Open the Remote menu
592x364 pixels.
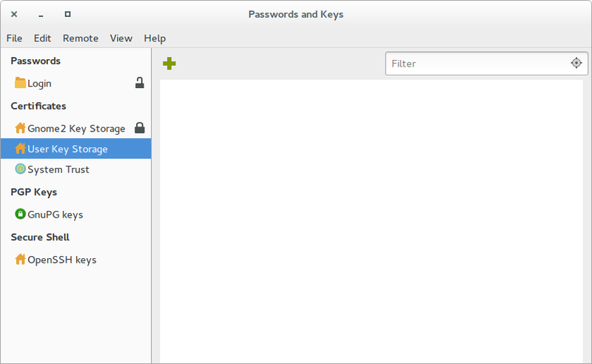click(x=81, y=38)
